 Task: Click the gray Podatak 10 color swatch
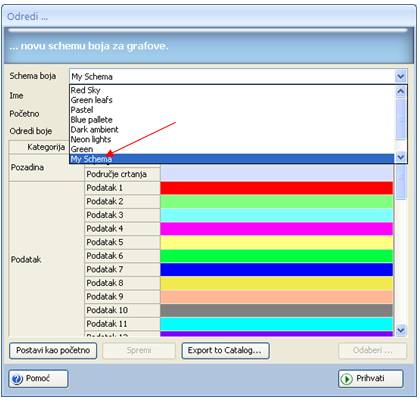click(277, 310)
